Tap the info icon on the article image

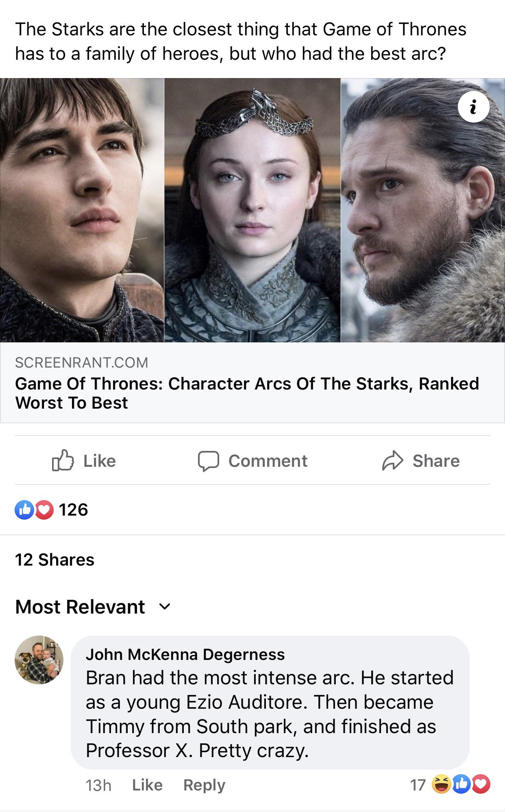473,107
